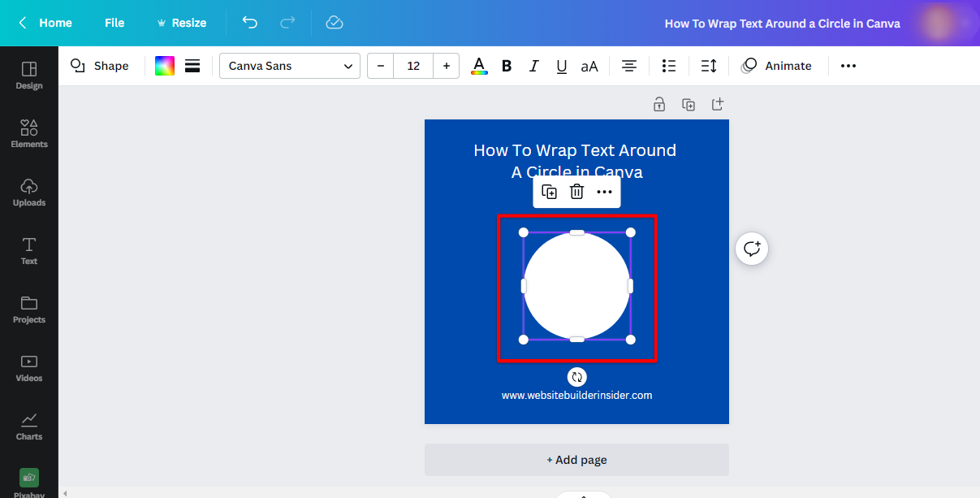
Task: Open the File menu
Action: (x=114, y=23)
